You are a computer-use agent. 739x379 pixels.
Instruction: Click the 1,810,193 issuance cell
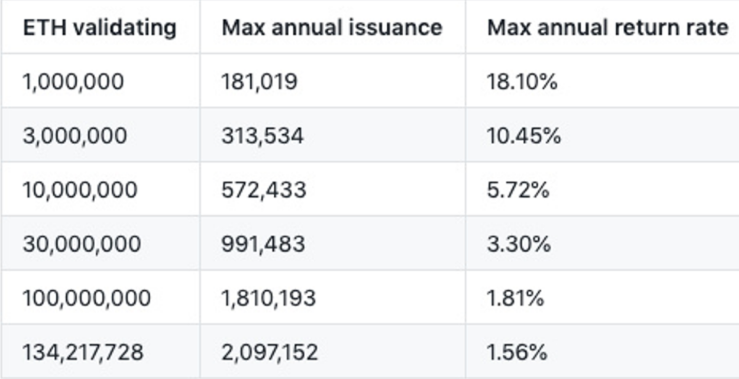click(269, 298)
